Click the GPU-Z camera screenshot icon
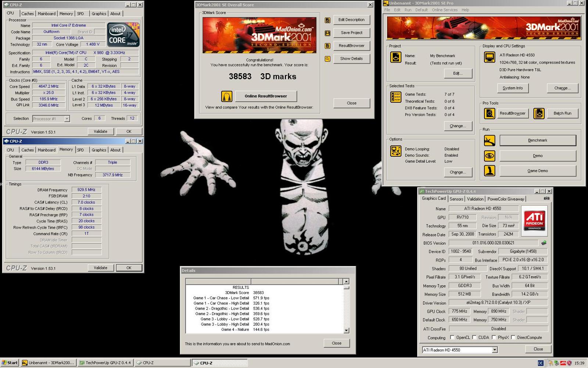Image resolution: width=588 pixels, height=368 pixels. (546, 198)
